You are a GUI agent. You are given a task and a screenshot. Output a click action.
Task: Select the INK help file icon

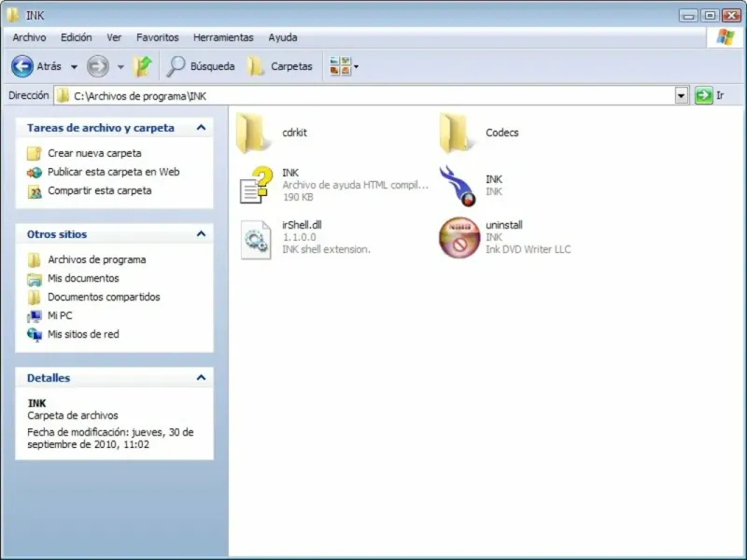(x=256, y=185)
